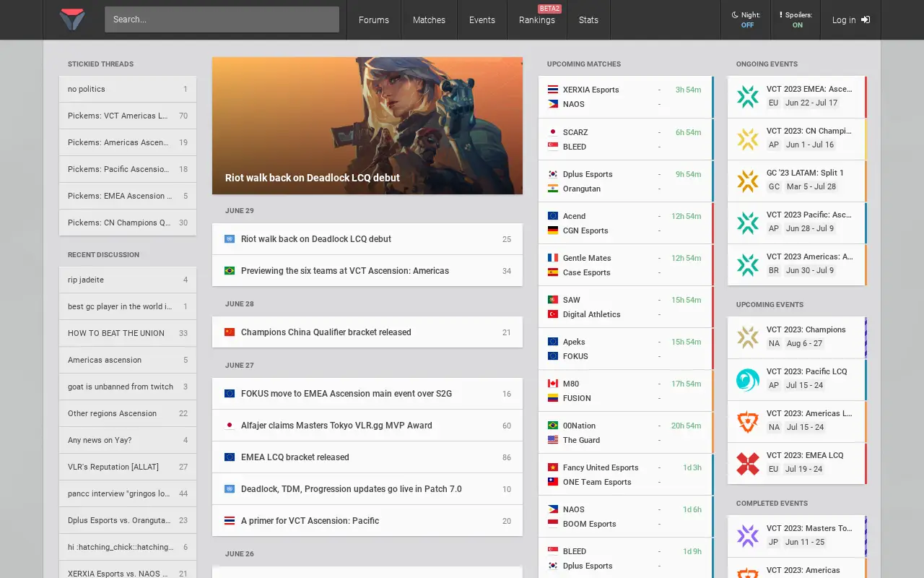Open 'Champions China Qualifier bracket released' article
This screenshot has height=578, width=924.
click(367, 332)
